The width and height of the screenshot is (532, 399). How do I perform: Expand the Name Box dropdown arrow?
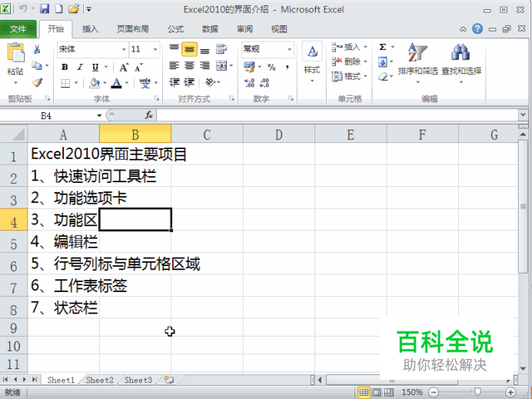click(99, 115)
